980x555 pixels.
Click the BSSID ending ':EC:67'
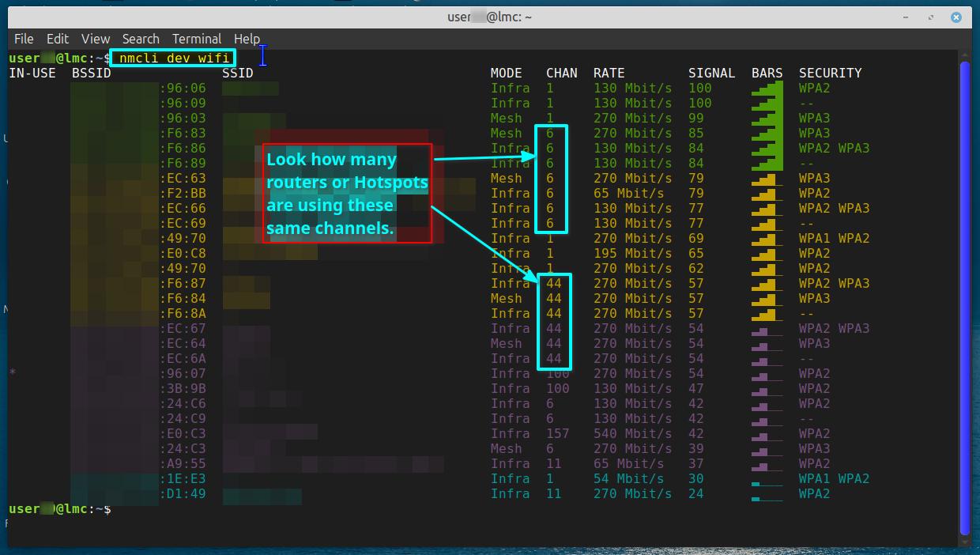click(x=183, y=328)
